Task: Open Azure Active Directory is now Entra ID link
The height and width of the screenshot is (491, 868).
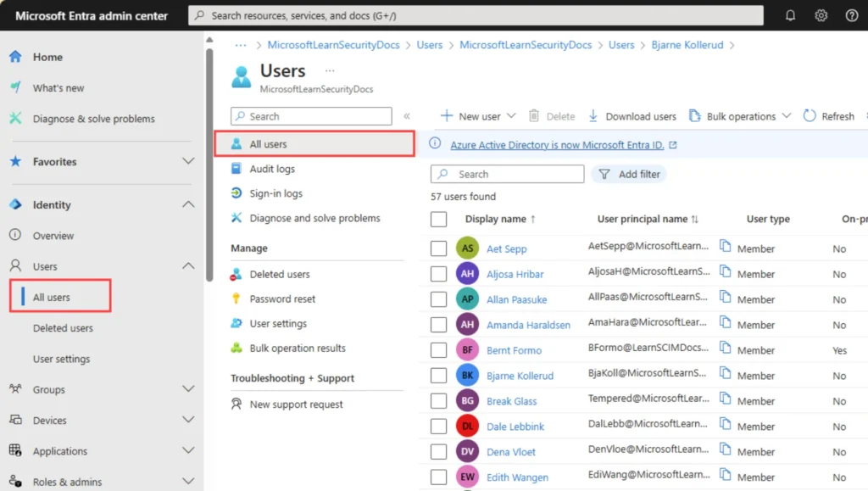Action: 557,145
